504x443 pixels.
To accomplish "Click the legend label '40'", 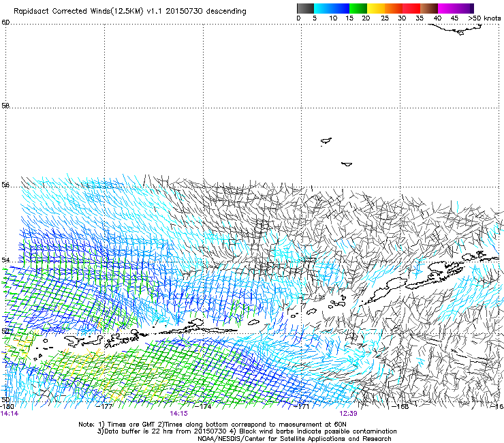I will [437, 18].
